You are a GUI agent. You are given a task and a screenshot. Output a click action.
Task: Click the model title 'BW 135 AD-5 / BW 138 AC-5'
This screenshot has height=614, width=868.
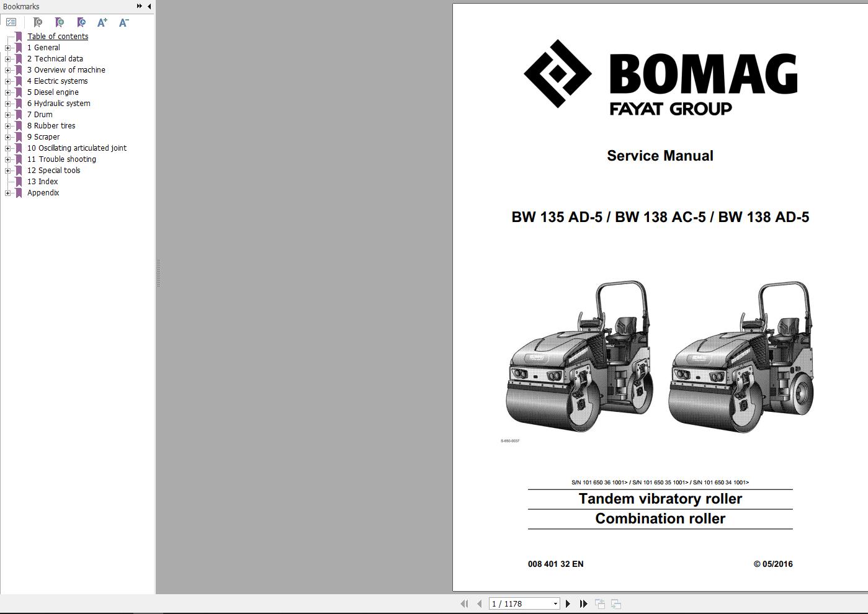point(609,217)
